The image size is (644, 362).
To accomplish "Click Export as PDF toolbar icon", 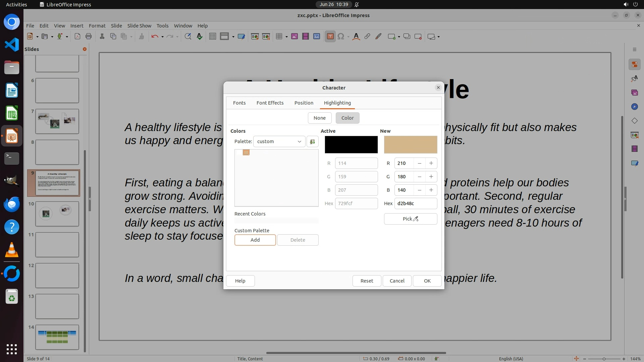I will point(77,37).
